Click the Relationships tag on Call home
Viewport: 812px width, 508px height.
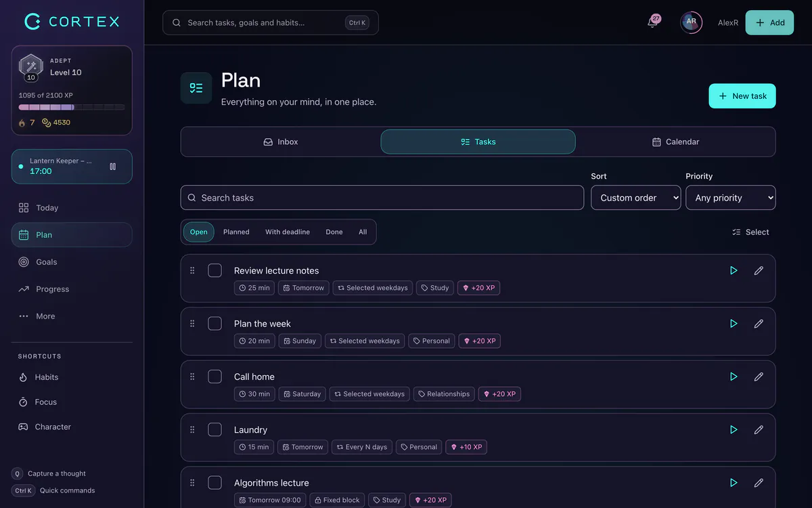click(x=444, y=394)
